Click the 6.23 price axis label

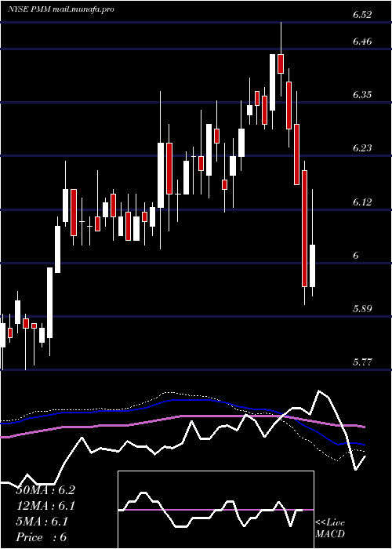[x=362, y=148]
